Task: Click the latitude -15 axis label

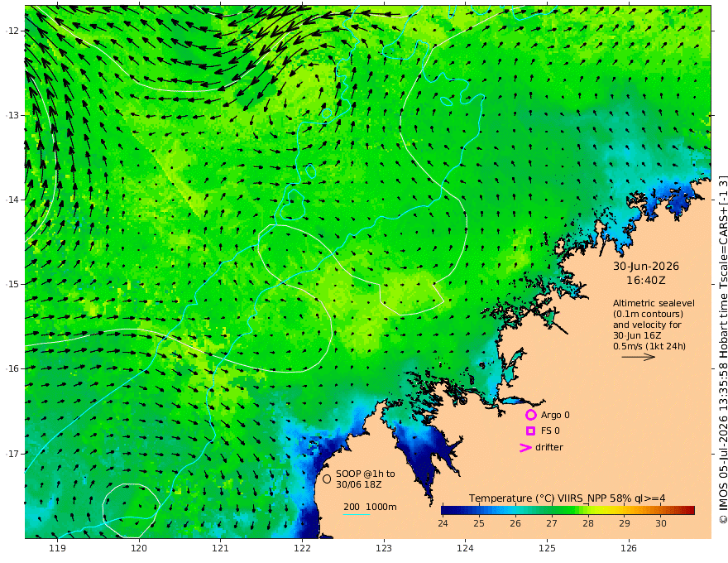Action: [x=12, y=284]
